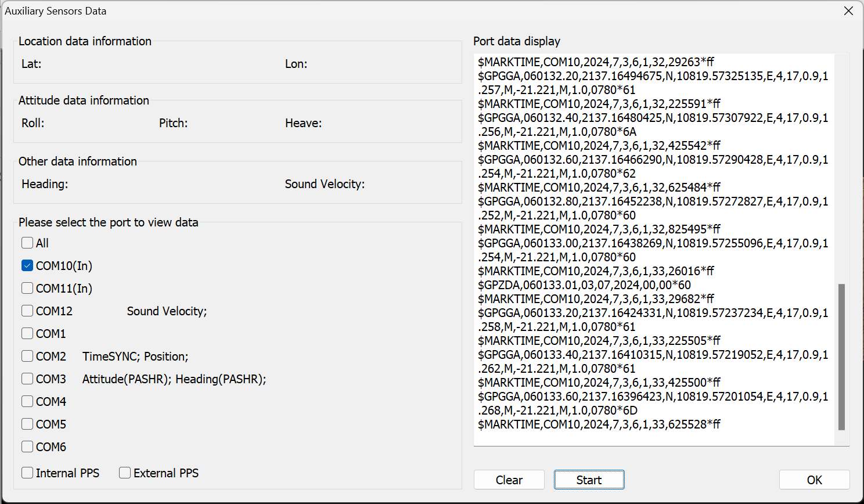This screenshot has height=504, width=864.
Task: Click the port data vertical scrollbar thumb
Action: [841, 357]
